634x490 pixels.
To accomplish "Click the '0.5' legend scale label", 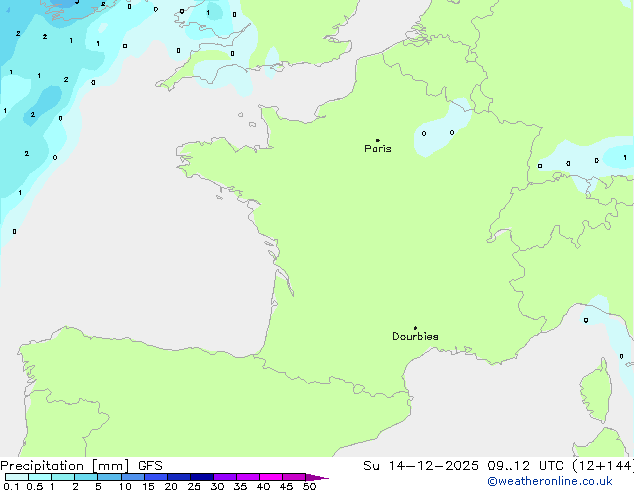I will click(35, 486).
